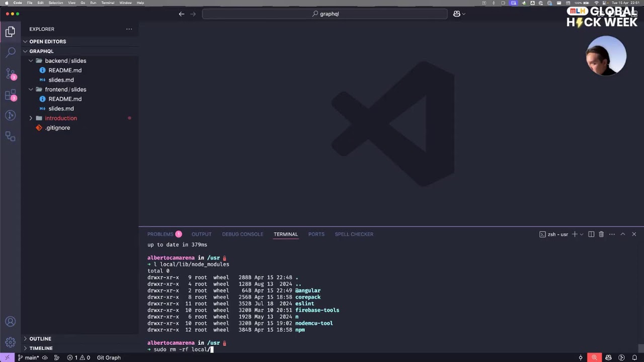This screenshot has width=644, height=362.
Task: Open Copilot status icon in status bar
Action: (x=608, y=357)
